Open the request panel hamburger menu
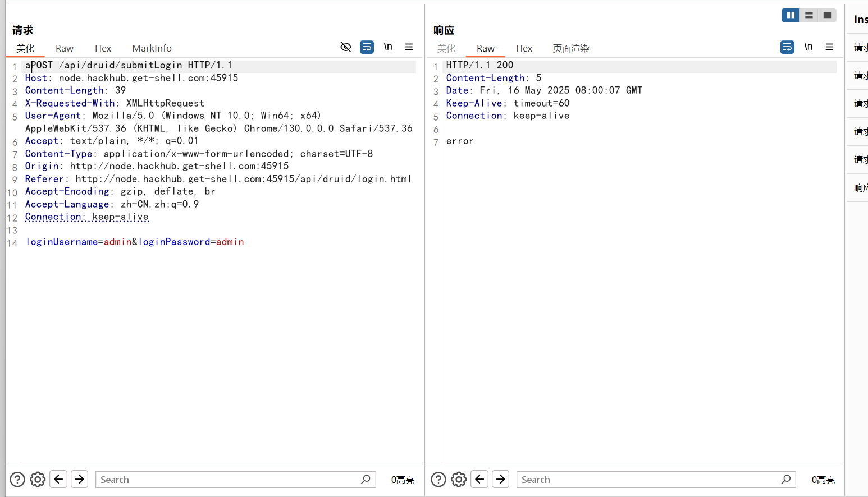868x497 pixels. click(409, 47)
